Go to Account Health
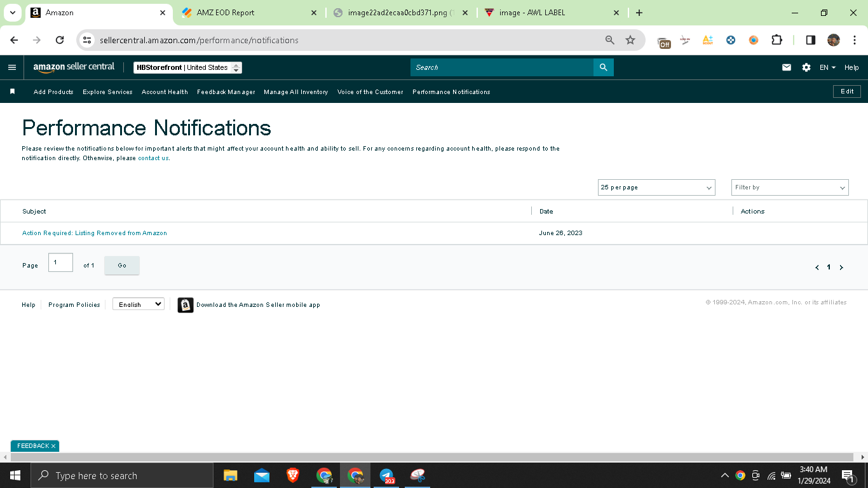 [165, 92]
